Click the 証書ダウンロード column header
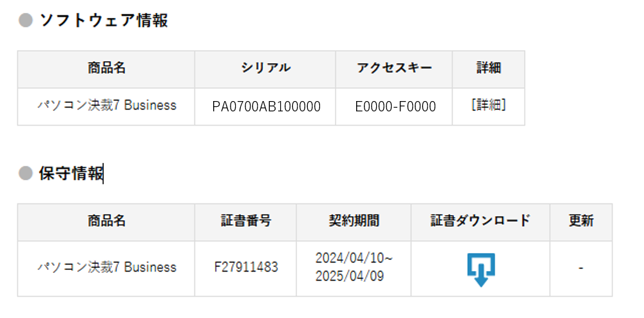 pyautogui.click(x=480, y=221)
